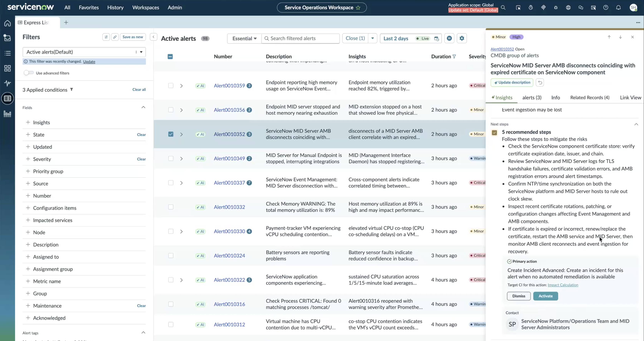Switch to Related Records (4) tab

[x=590, y=98]
